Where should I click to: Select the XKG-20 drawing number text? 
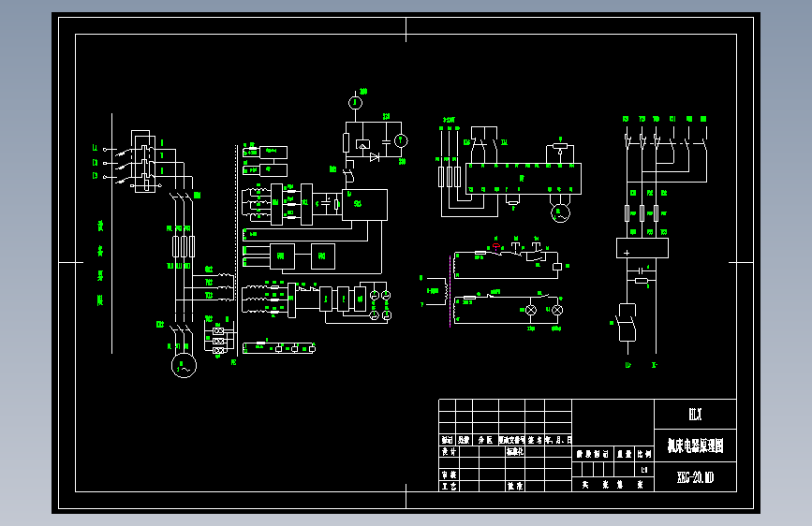click(695, 477)
